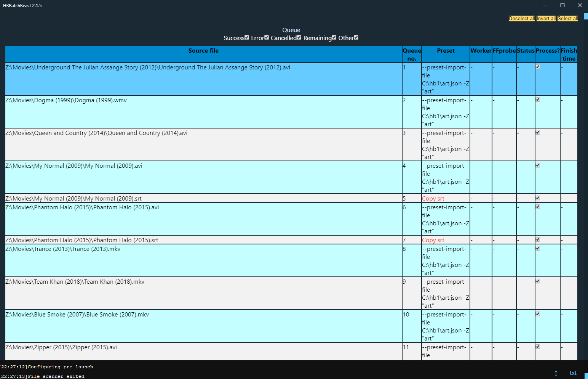Click the Queue no. column header

coord(412,54)
